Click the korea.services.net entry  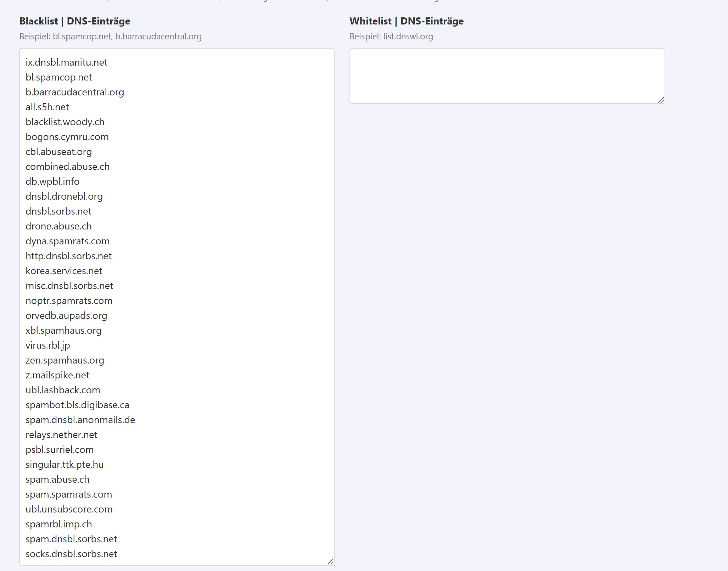64,271
